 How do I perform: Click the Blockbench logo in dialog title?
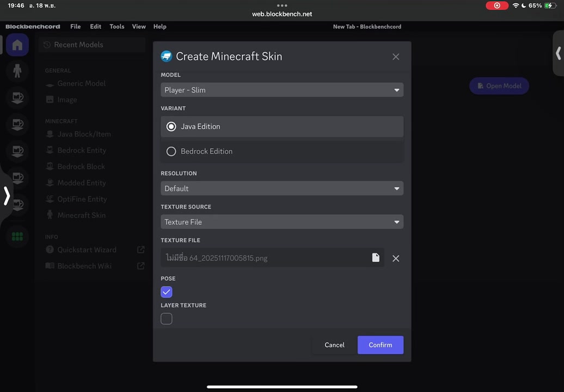(x=166, y=56)
